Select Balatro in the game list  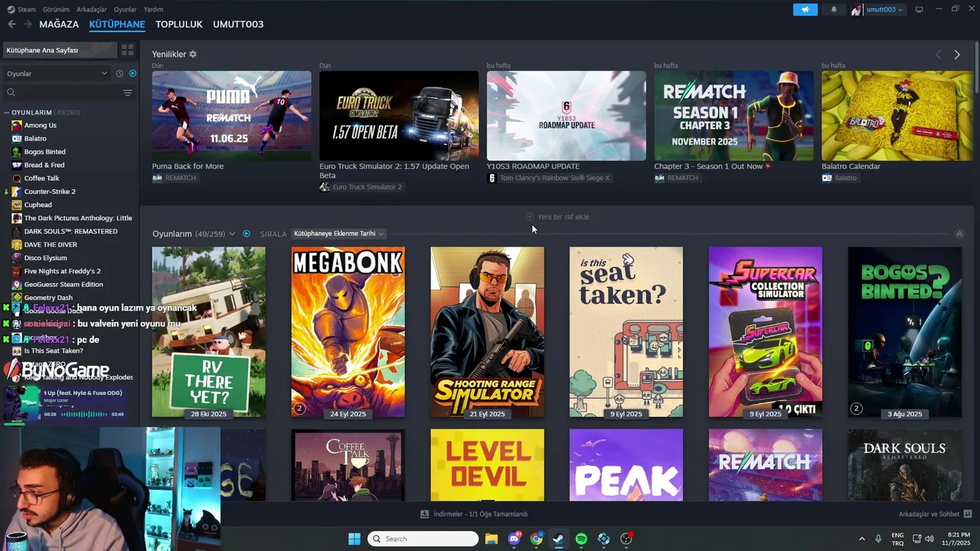[x=35, y=139]
